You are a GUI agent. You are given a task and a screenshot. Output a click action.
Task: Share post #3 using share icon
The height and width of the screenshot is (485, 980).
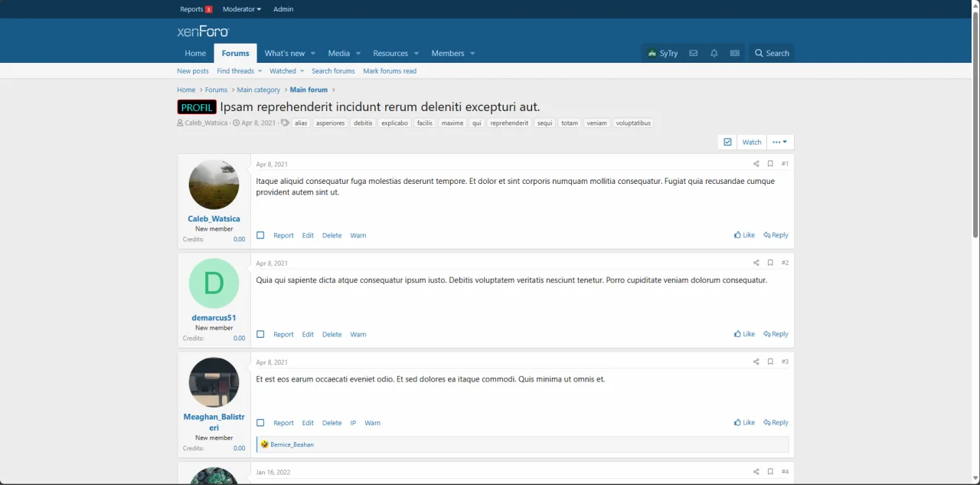pos(756,362)
